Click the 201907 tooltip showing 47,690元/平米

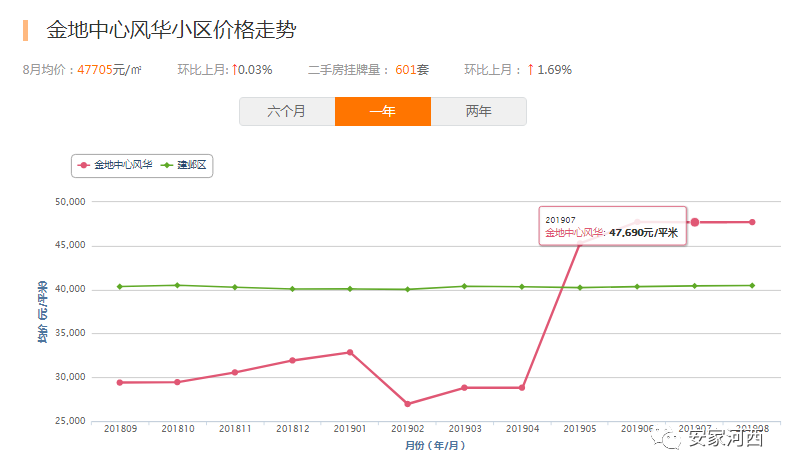(x=612, y=226)
